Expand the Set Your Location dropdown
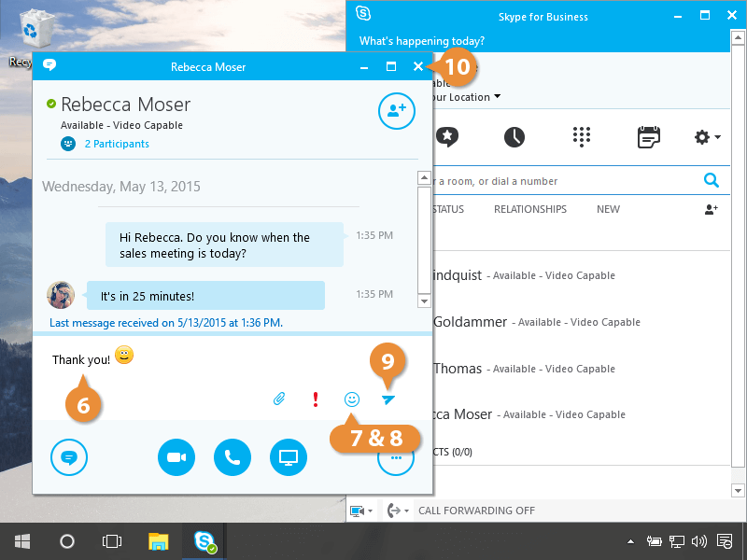The width and height of the screenshot is (747, 560). (497, 97)
